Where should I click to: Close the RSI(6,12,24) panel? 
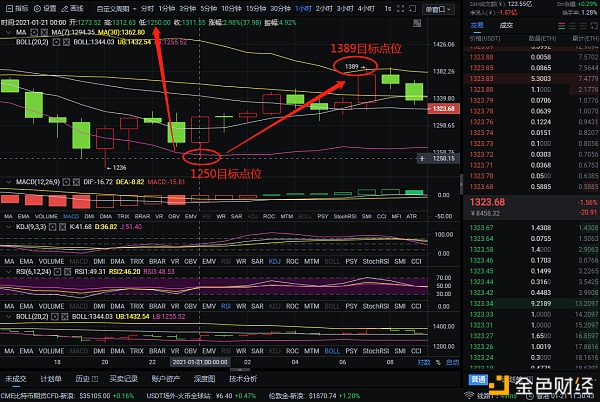click(x=67, y=272)
